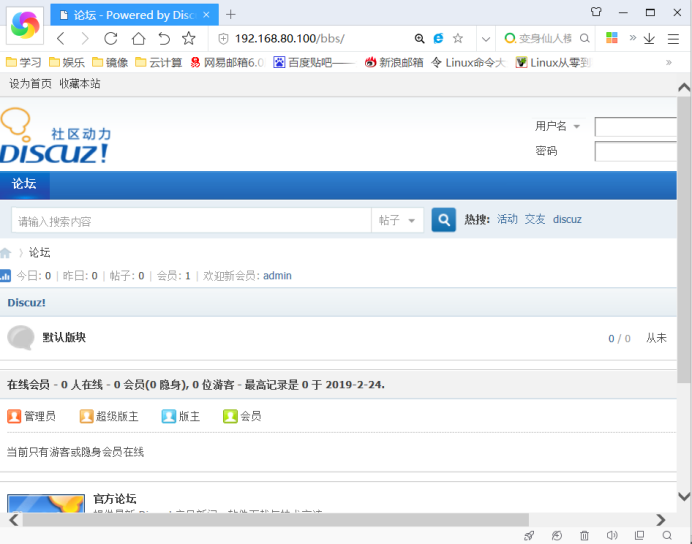The height and width of the screenshot is (544, 692).
Task: Click the site security shield icon
Action: tap(223, 39)
